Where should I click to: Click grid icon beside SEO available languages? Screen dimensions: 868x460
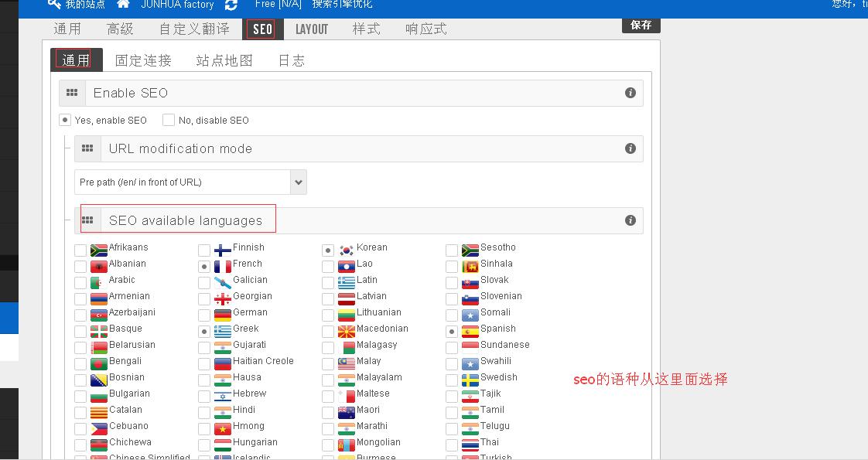pyautogui.click(x=87, y=220)
